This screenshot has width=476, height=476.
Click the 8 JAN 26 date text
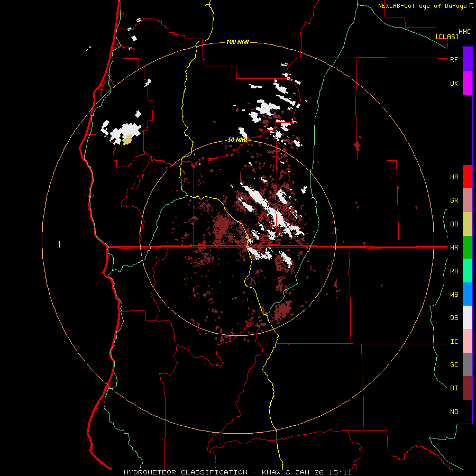(x=305, y=472)
